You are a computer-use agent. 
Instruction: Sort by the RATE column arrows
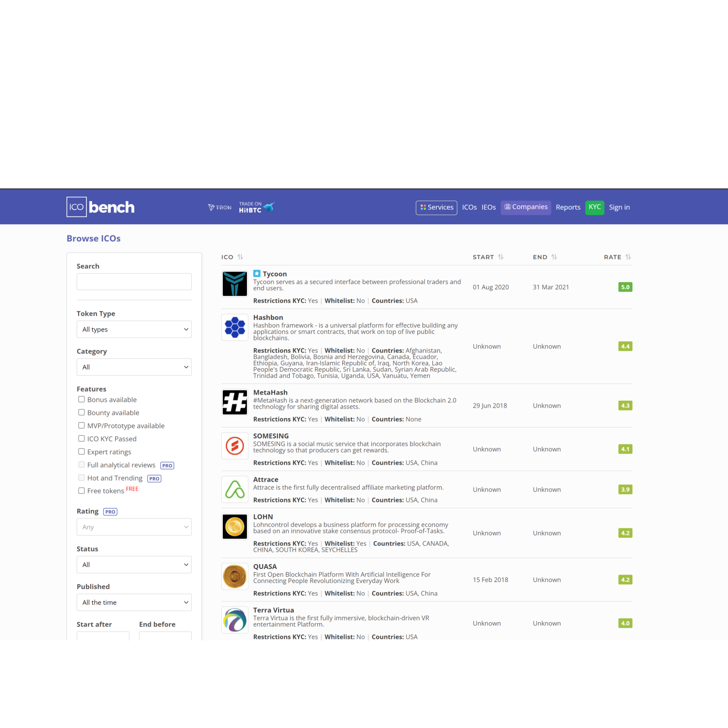[628, 257]
